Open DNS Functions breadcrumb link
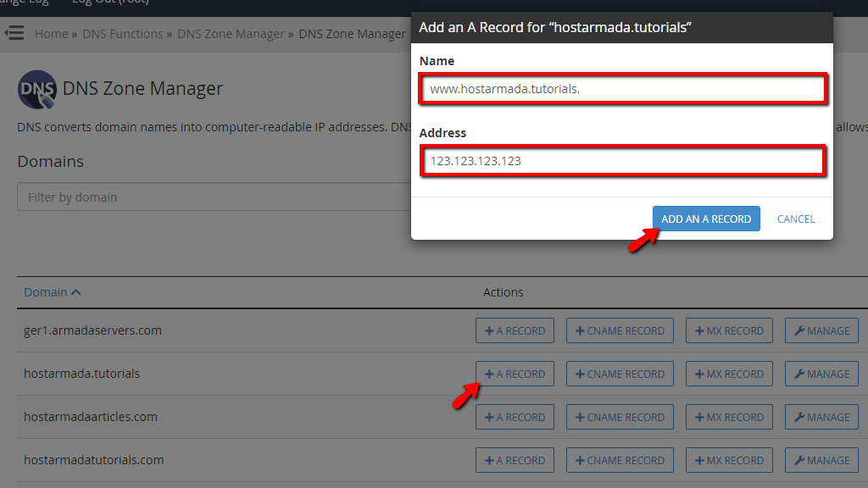Viewport: 868px width, 488px height. coord(123,34)
